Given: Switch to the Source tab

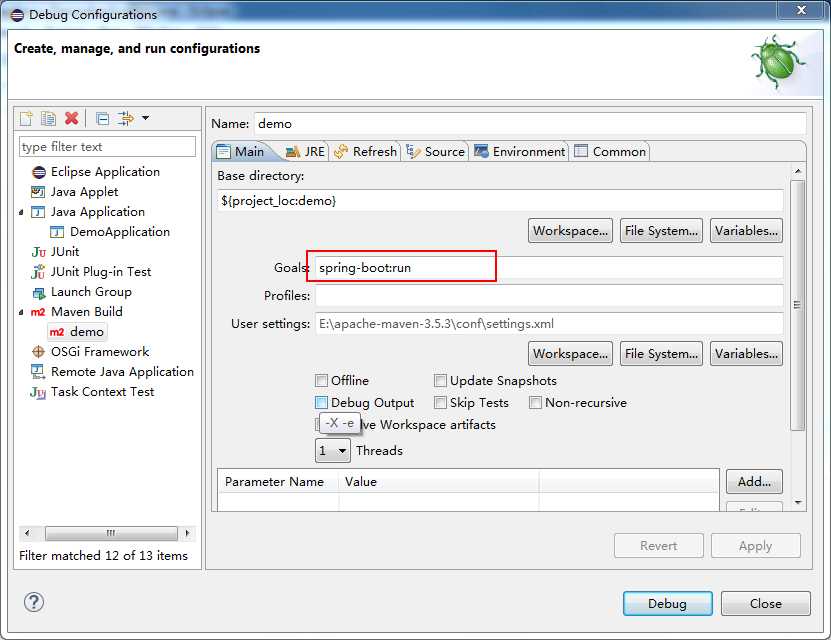Looking at the screenshot, I should [436, 152].
